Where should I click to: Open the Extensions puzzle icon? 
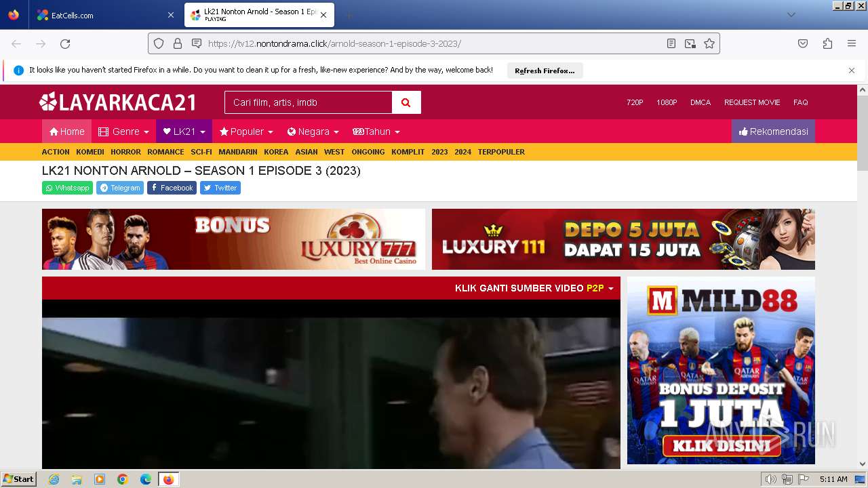tap(827, 43)
